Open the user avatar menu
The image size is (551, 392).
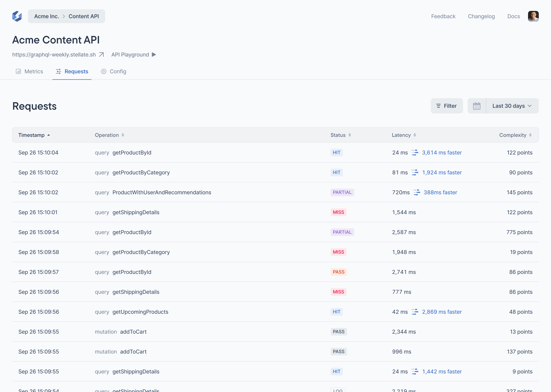(x=533, y=16)
